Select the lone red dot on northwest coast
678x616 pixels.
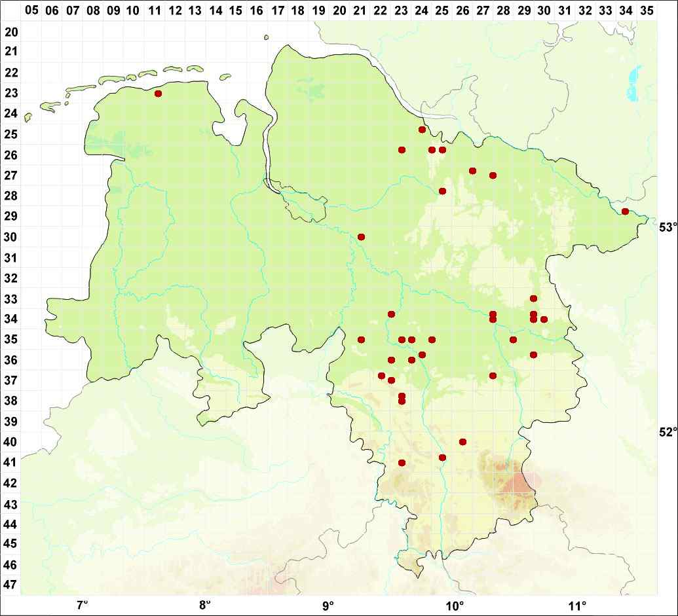pos(159,94)
